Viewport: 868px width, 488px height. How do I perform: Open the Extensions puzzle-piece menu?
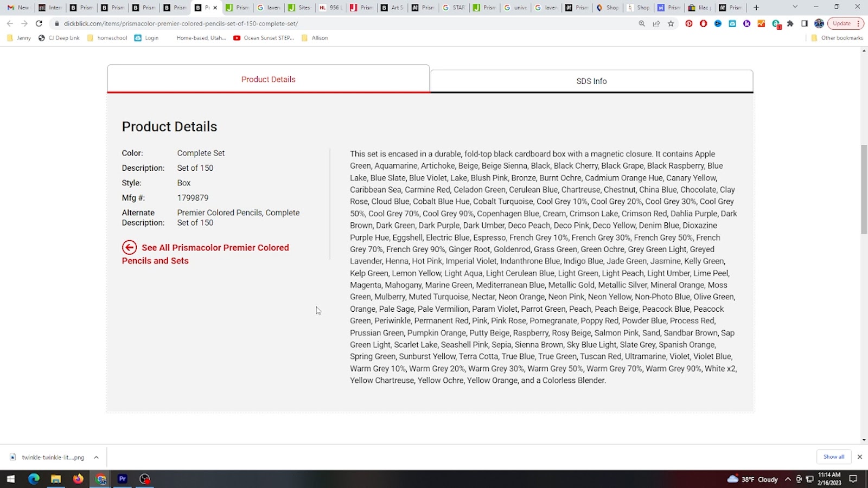click(x=790, y=23)
